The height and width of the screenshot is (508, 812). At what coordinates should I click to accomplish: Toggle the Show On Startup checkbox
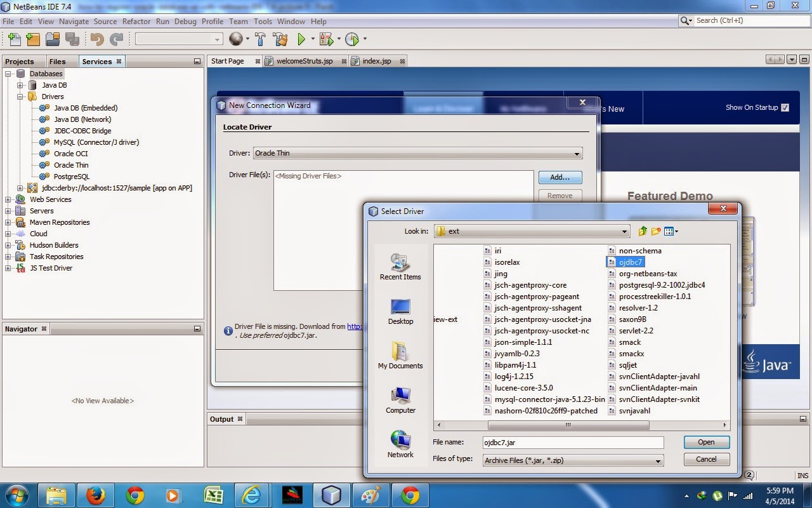point(785,107)
